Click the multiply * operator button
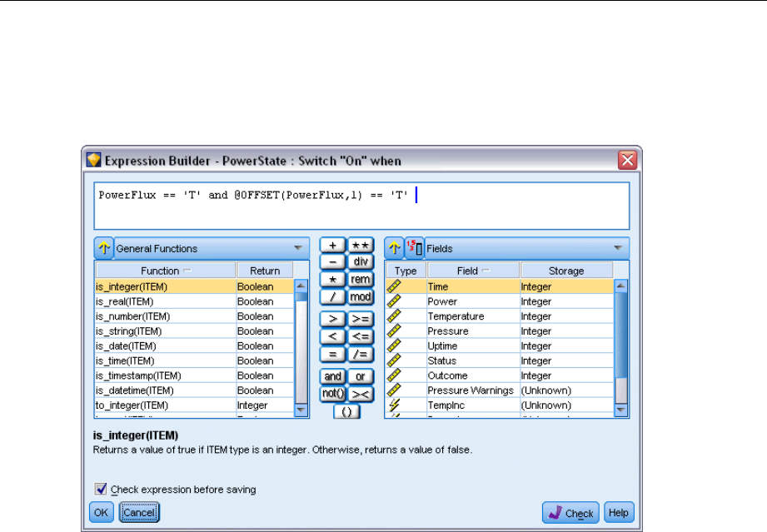This screenshot has width=767, height=532. pos(332,280)
